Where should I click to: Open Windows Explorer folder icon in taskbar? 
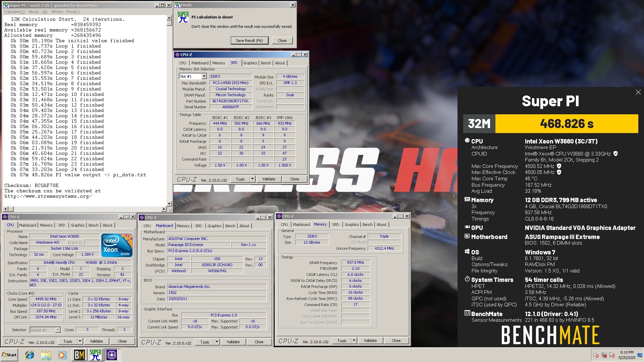46,355
